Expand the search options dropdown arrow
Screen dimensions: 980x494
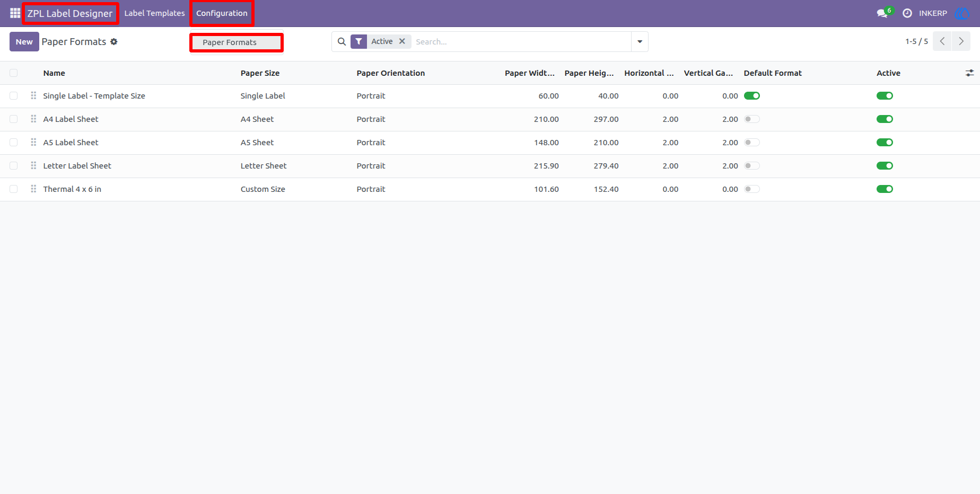click(x=640, y=41)
